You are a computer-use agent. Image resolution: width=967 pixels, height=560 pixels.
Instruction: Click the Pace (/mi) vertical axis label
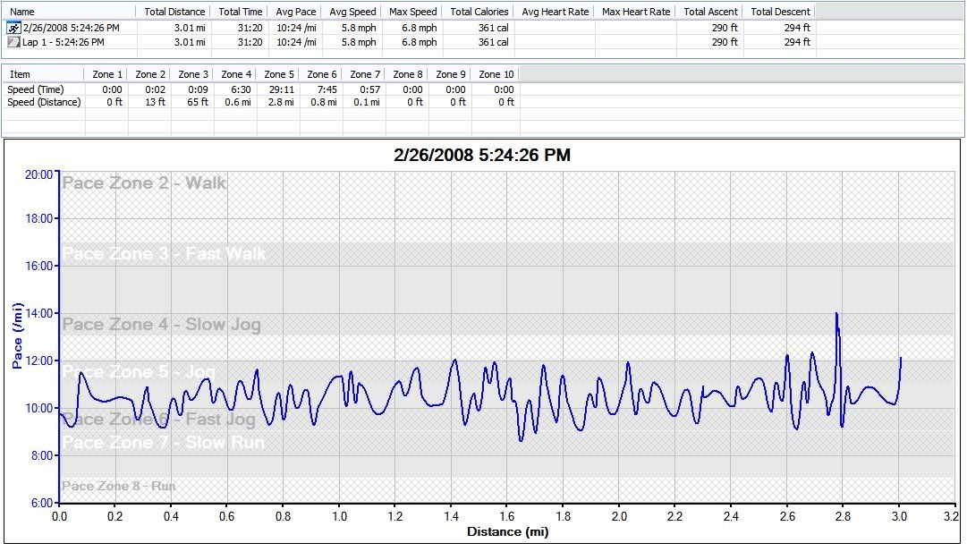(x=17, y=336)
